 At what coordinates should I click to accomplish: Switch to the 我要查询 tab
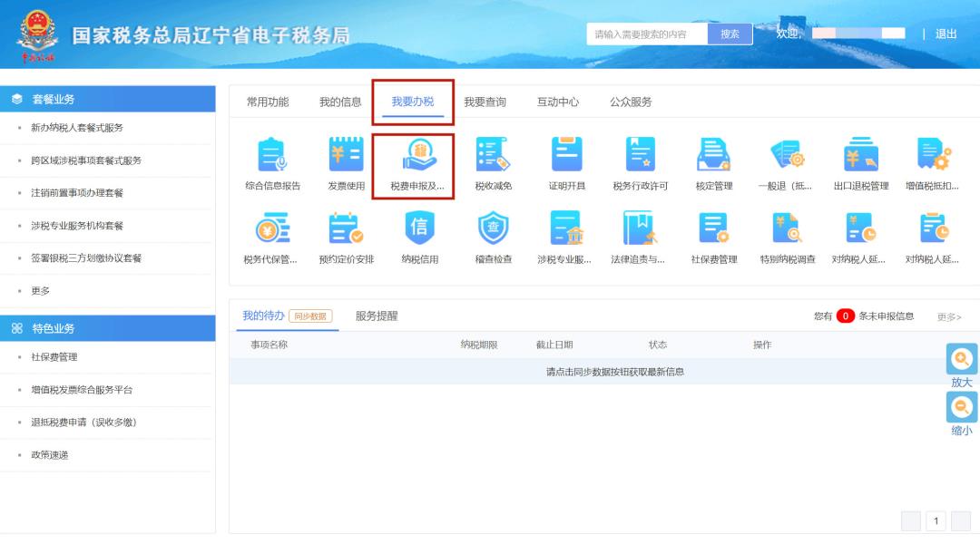(485, 102)
